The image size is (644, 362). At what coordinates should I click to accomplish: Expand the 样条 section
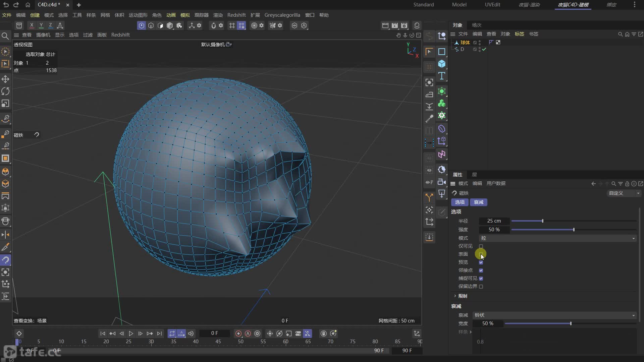coord(471,332)
